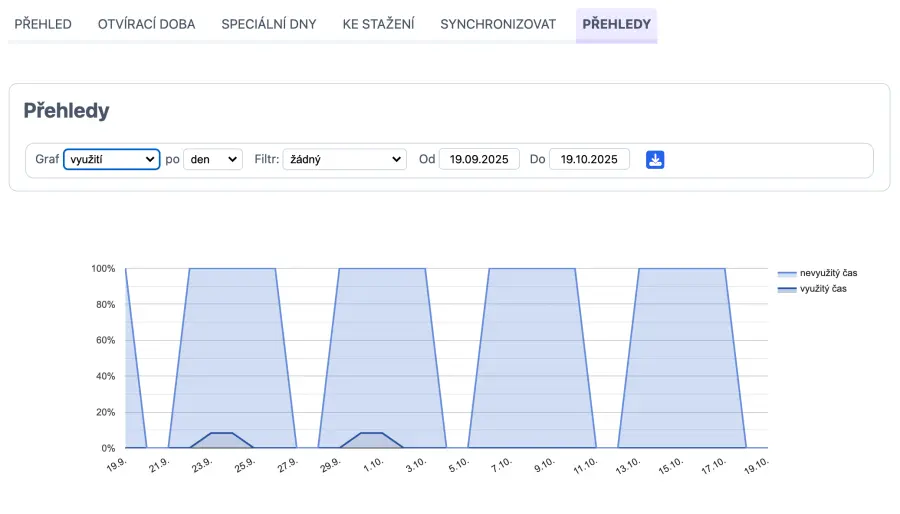Click the blue download icon button
The width and height of the screenshot is (900, 514).
click(x=655, y=160)
